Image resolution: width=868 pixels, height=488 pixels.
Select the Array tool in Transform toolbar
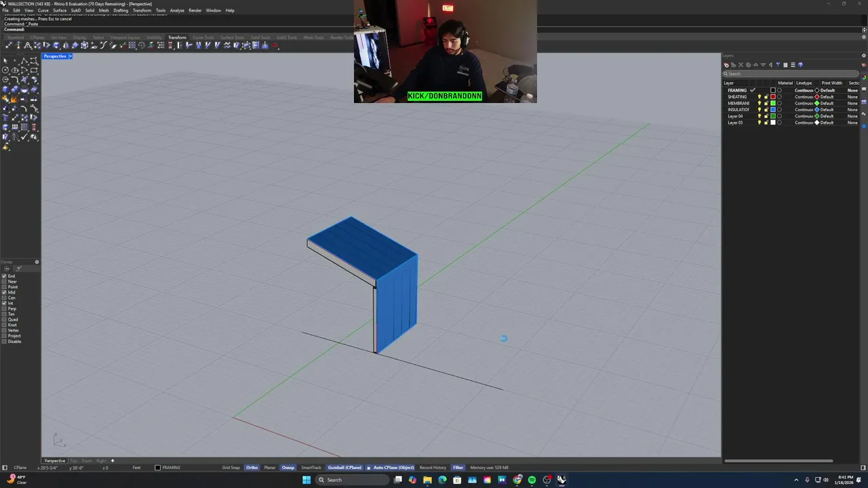[132, 45]
